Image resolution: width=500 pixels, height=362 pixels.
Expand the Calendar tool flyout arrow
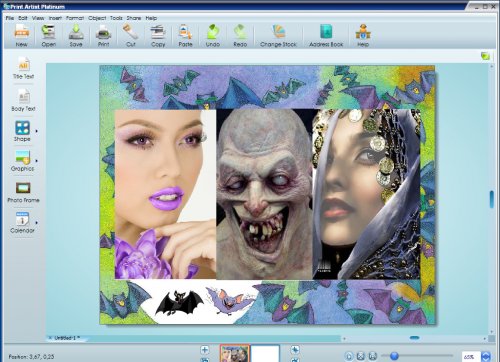point(37,222)
